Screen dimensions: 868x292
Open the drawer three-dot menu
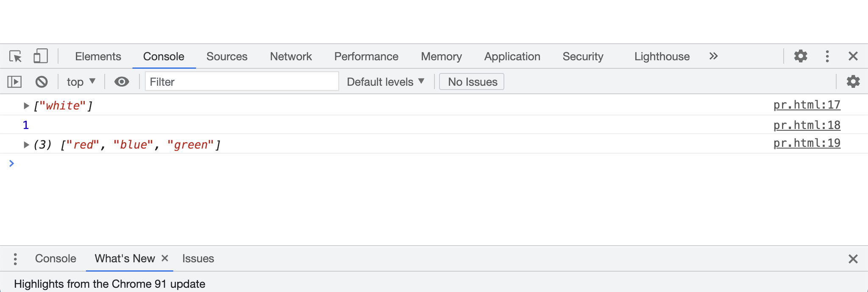[x=15, y=259]
